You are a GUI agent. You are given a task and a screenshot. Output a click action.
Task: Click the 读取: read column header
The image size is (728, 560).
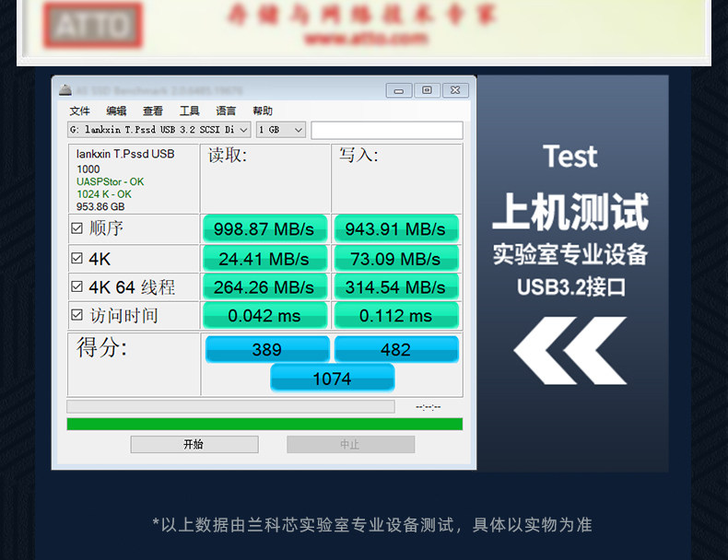click(x=228, y=155)
